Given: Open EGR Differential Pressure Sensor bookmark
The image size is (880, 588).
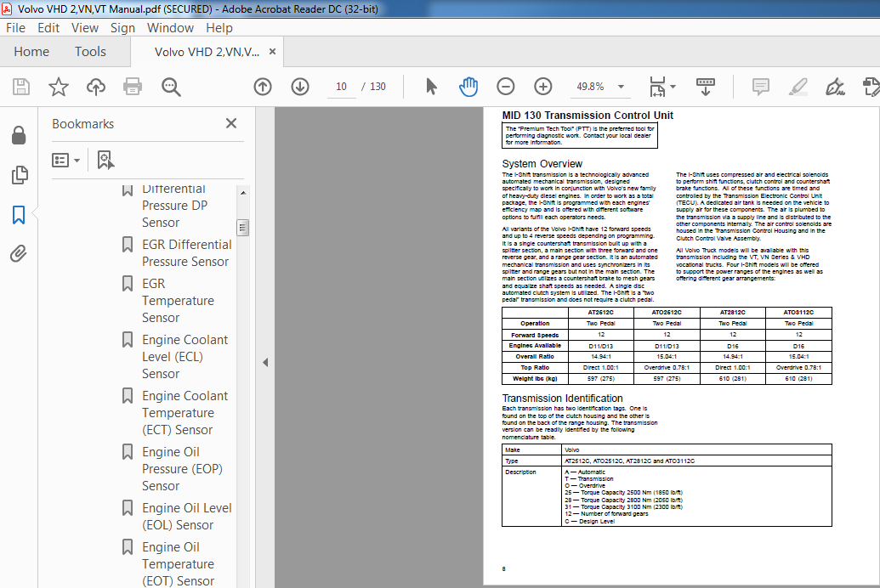Looking at the screenshot, I should [186, 253].
